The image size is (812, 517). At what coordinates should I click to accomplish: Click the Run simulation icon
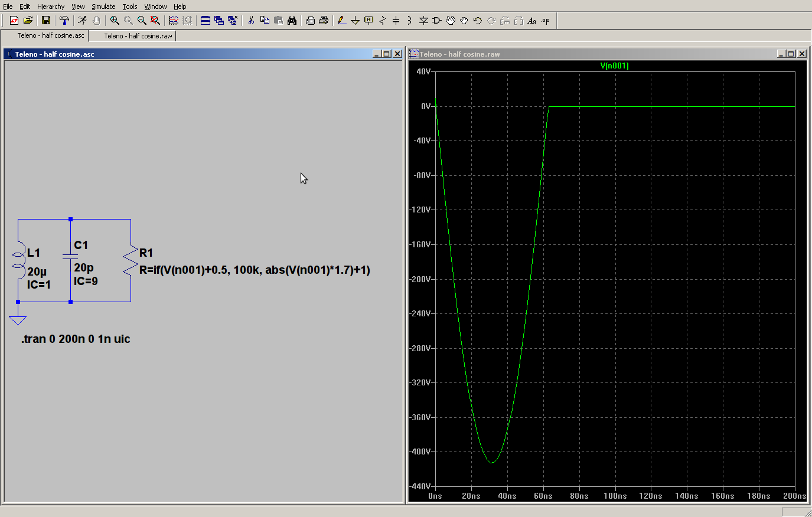click(x=82, y=21)
